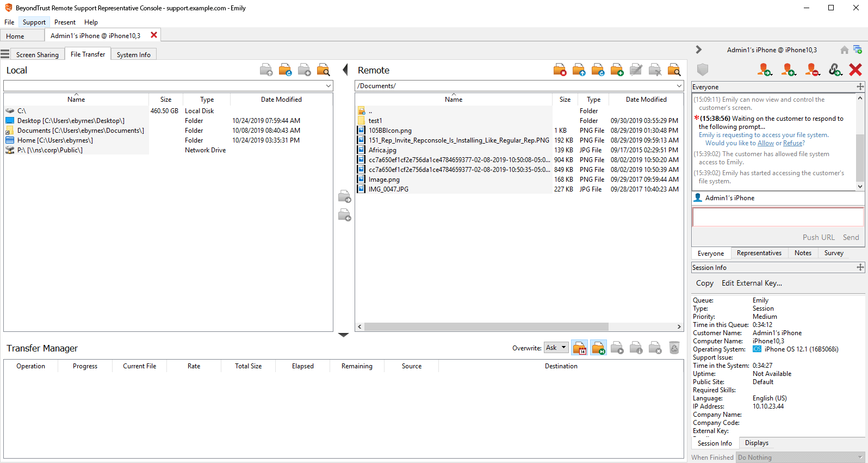Close Admin1's iPhone session tab
868x463 pixels.
coord(154,35)
